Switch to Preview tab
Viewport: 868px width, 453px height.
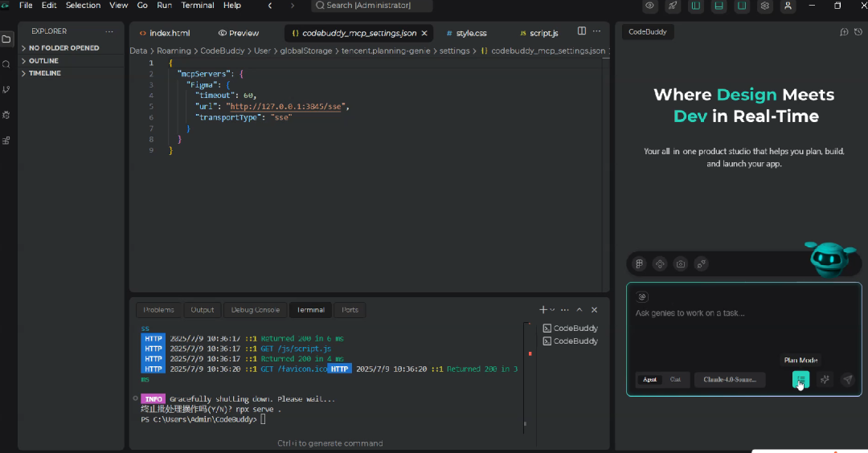coord(239,33)
